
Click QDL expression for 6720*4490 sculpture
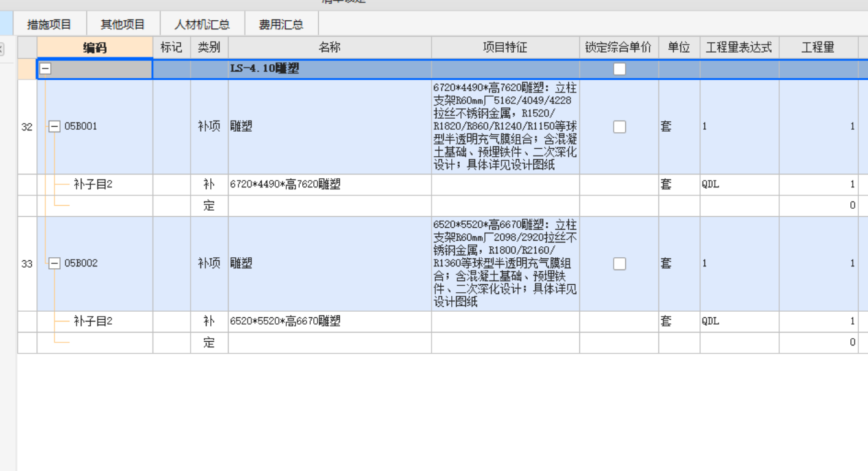739,184
